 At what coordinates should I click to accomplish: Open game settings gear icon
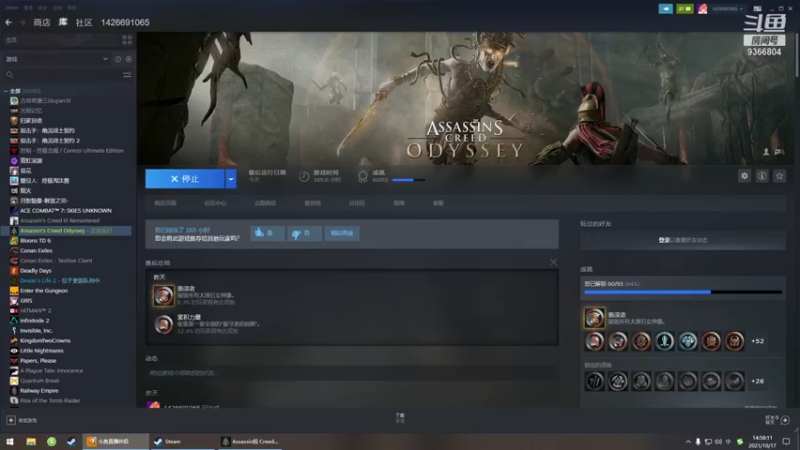(744, 176)
